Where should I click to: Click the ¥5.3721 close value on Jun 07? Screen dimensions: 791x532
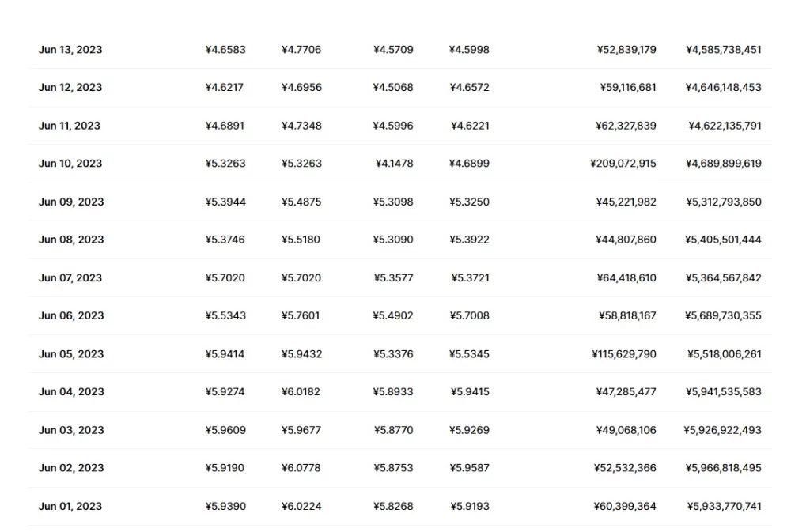pyautogui.click(x=471, y=278)
